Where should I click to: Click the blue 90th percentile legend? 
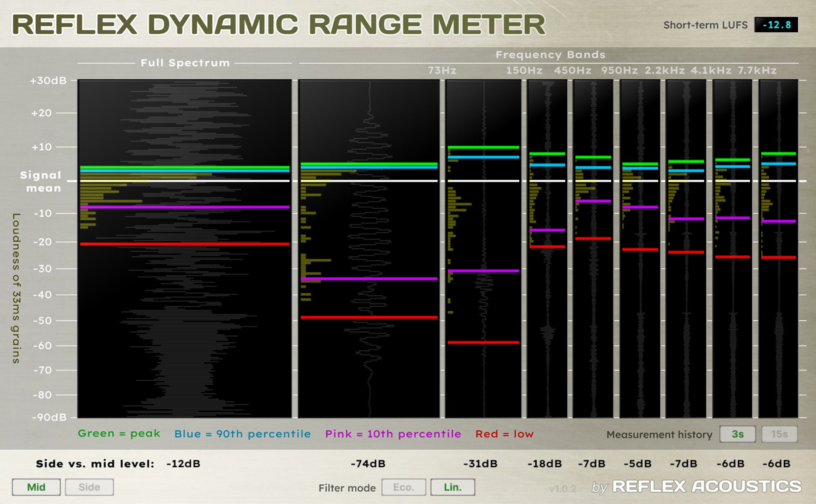tap(242, 434)
